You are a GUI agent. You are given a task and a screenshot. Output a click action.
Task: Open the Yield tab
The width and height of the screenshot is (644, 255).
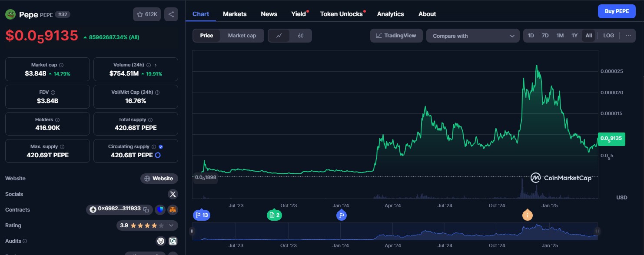click(x=299, y=14)
